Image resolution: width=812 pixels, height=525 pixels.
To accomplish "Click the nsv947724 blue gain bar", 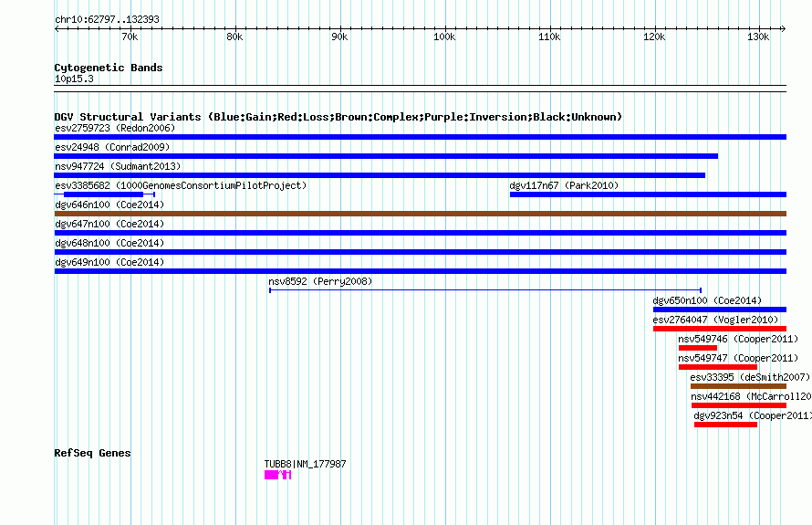I will [380, 175].
